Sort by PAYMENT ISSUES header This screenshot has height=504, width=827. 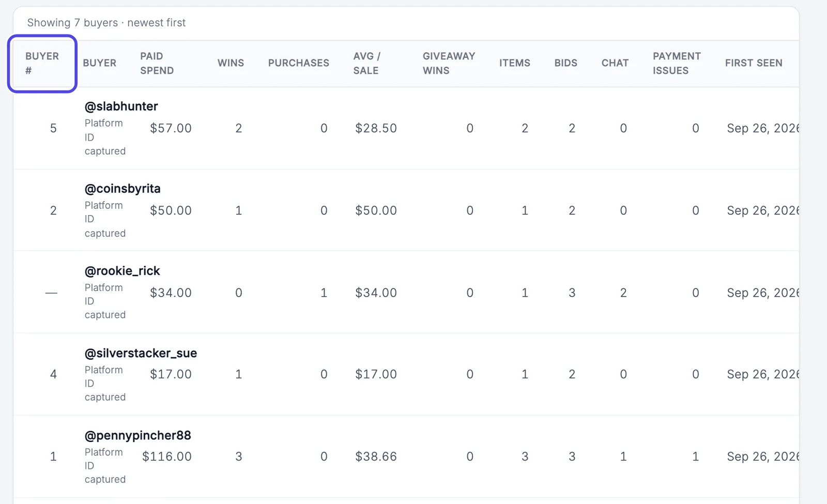click(677, 63)
